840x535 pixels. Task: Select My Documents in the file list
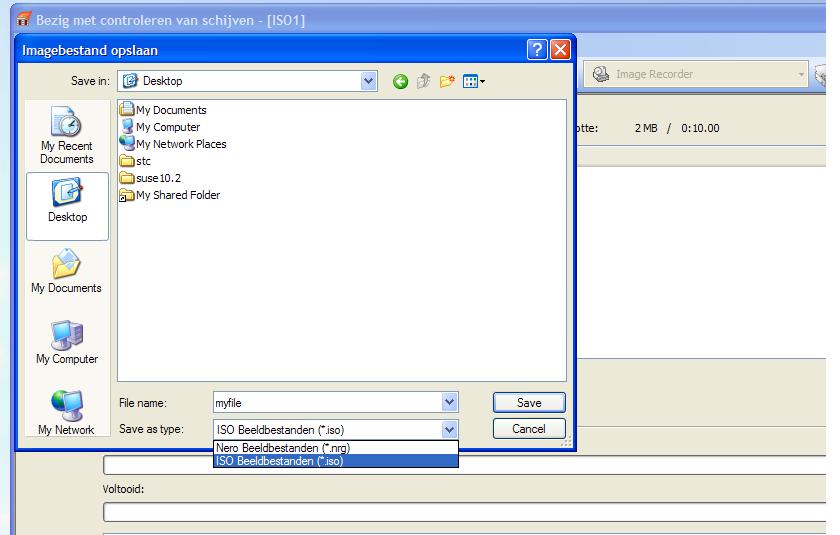pyautogui.click(x=163, y=110)
